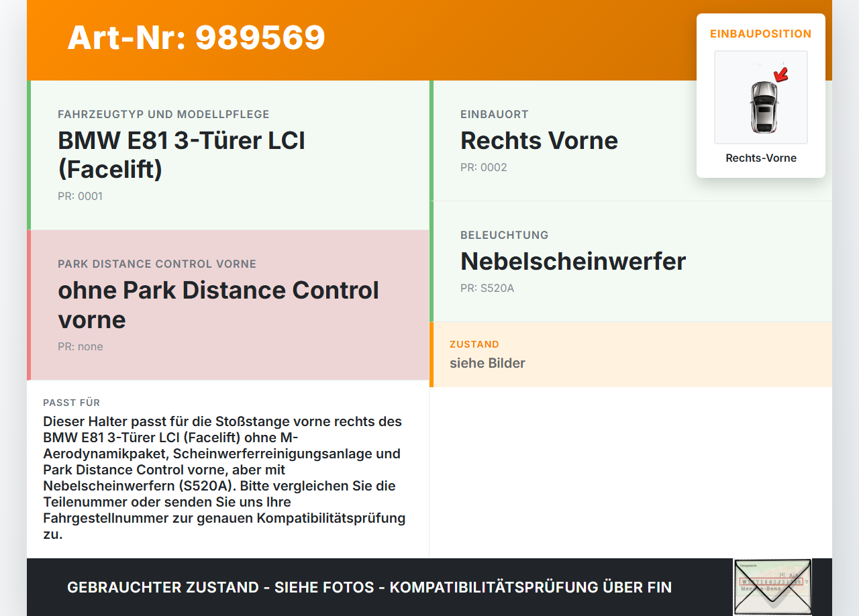859x616 pixels.
Task: Select BMW E81 3-Türer LCI (Facelift) text
Action: 181,155
